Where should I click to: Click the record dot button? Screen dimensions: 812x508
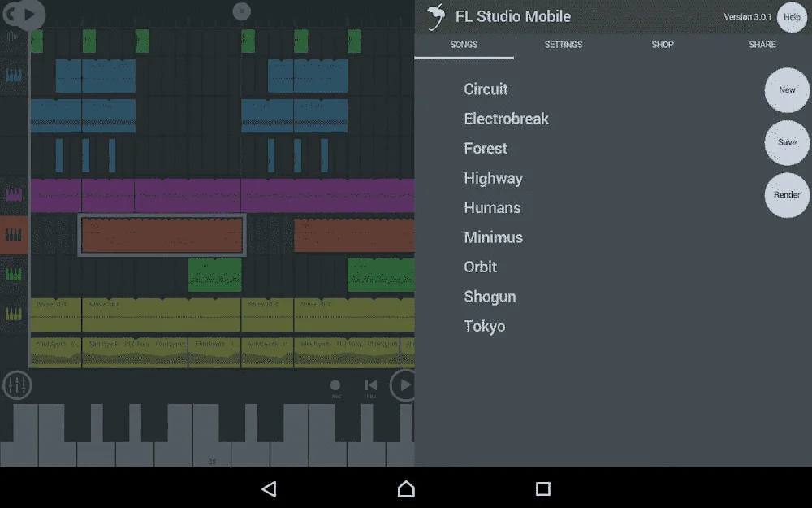tap(335, 385)
